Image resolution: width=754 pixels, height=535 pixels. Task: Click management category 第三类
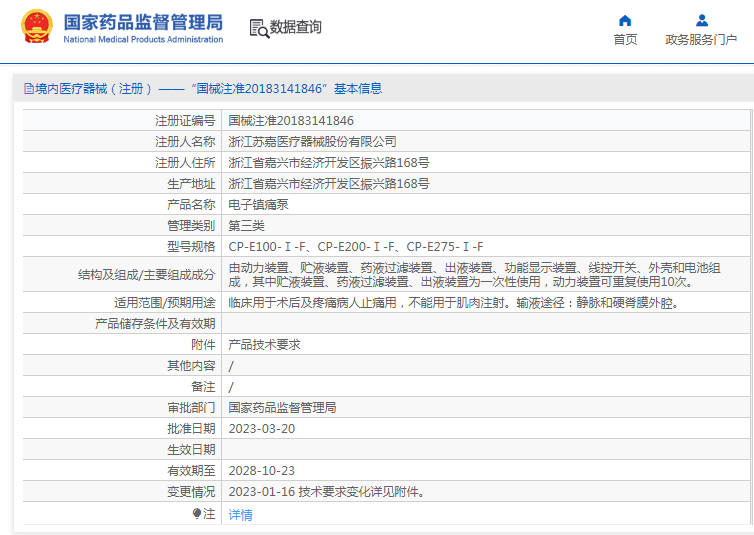246,226
